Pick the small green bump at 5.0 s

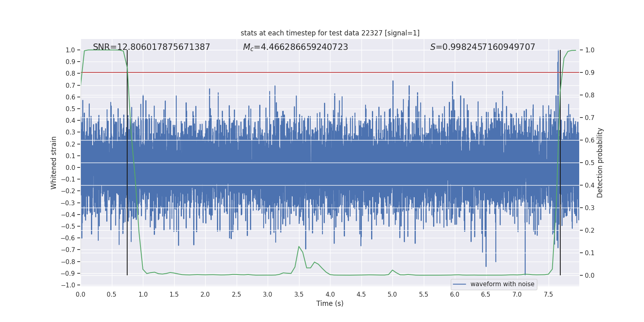click(x=392, y=270)
